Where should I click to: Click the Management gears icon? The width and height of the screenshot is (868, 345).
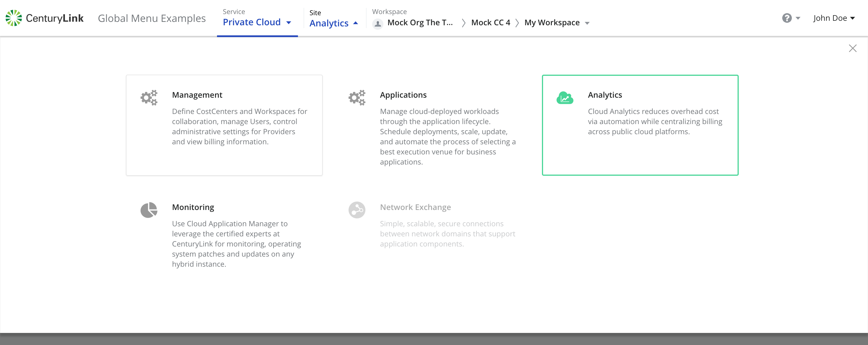[x=149, y=98]
